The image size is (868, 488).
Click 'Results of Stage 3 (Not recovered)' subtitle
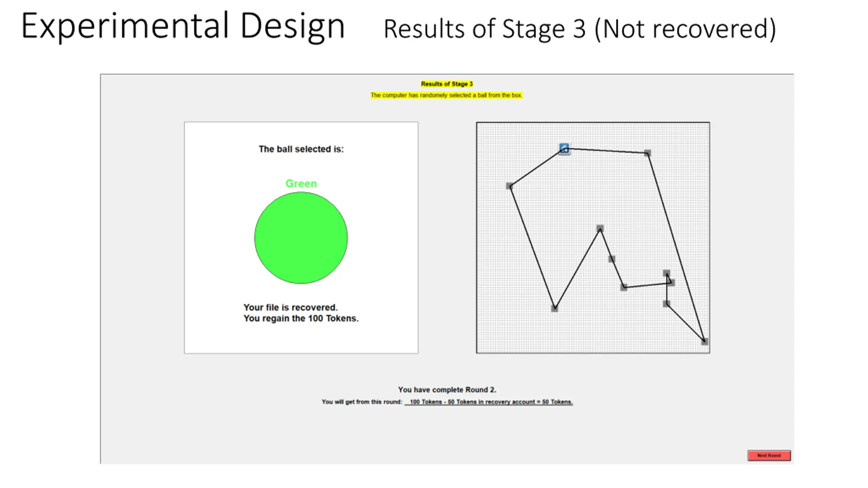[x=580, y=29]
